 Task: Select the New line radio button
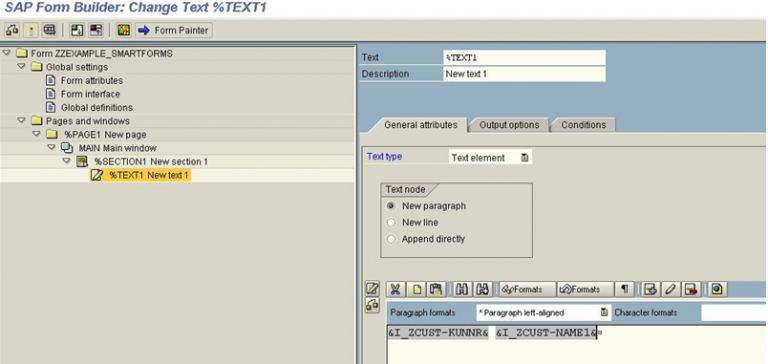[x=391, y=222]
